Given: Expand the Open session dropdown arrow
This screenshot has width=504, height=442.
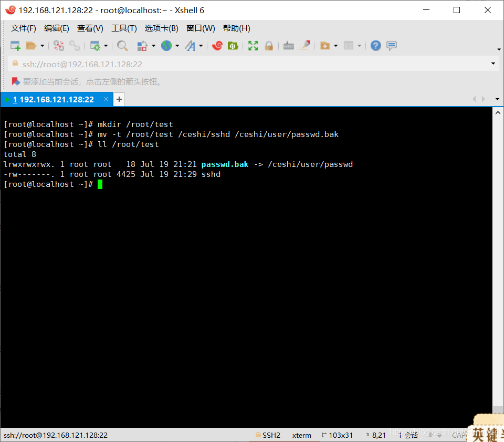Looking at the screenshot, I should (x=42, y=46).
